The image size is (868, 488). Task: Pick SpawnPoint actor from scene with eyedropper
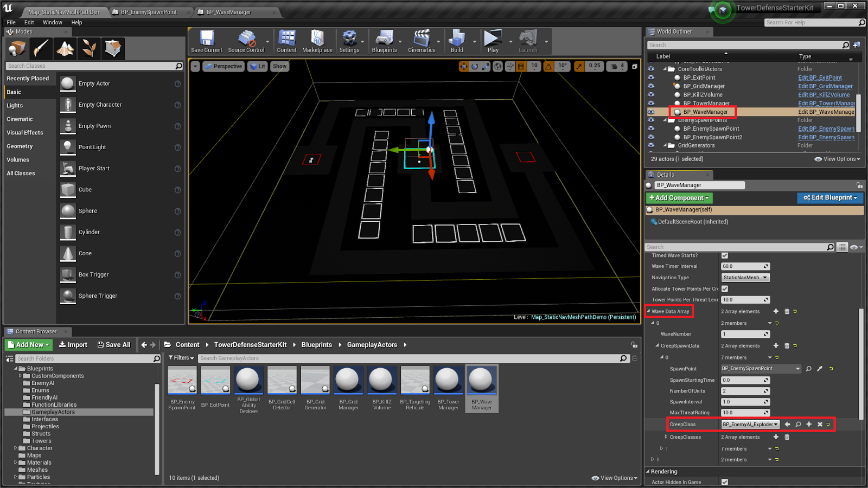click(x=820, y=369)
